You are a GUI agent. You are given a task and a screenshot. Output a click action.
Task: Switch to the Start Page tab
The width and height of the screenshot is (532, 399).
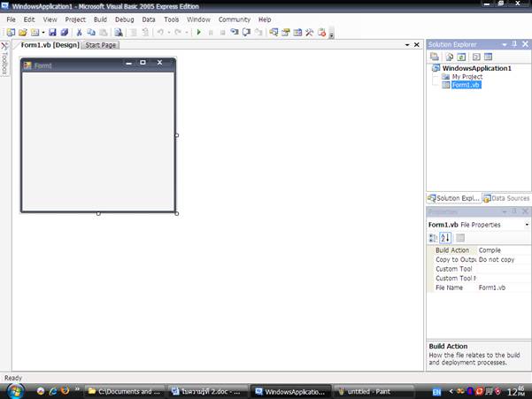[x=100, y=45]
